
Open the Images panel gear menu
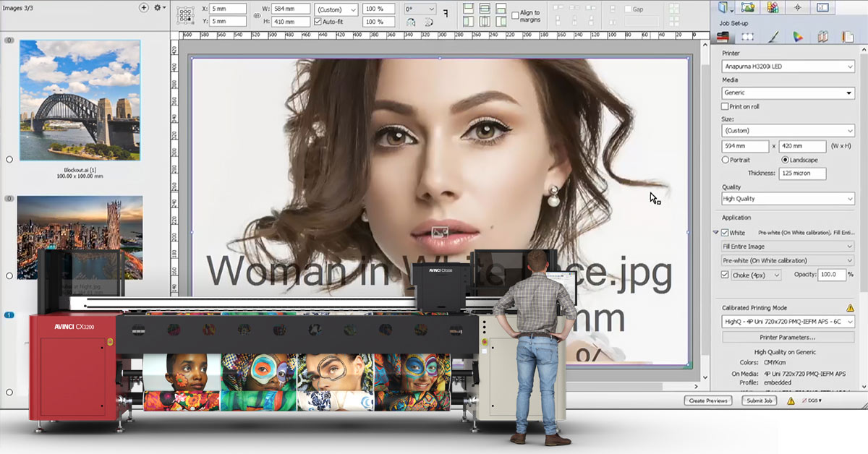click(158, 7)
